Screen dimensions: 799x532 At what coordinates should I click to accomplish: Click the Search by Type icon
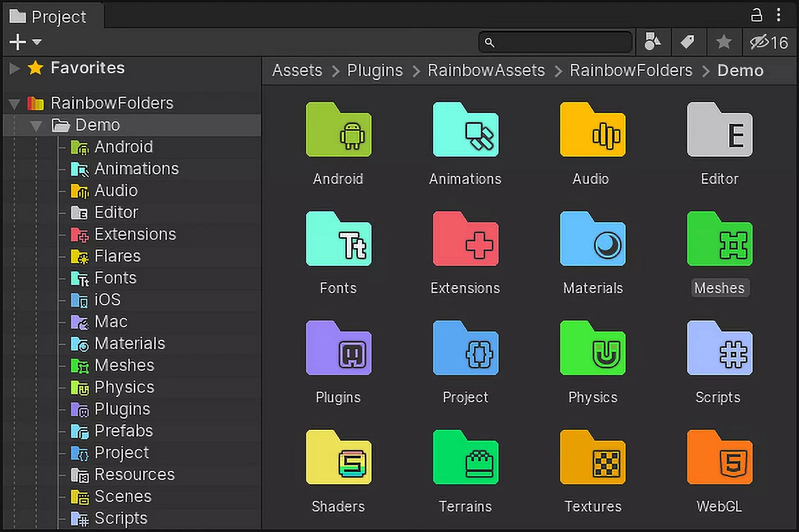(x=652, y=42)
